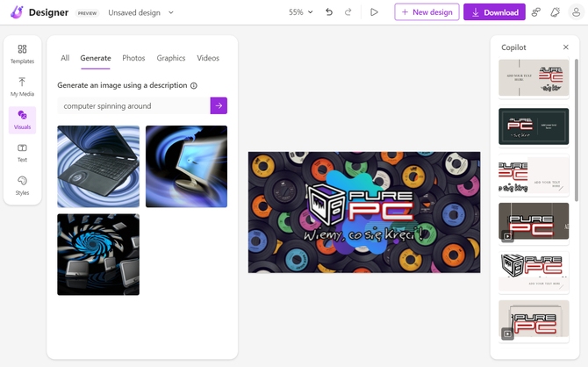The width and height of the screenshot is (588, 367).
Task: Switch to the All tab
Action: [65, 58]
